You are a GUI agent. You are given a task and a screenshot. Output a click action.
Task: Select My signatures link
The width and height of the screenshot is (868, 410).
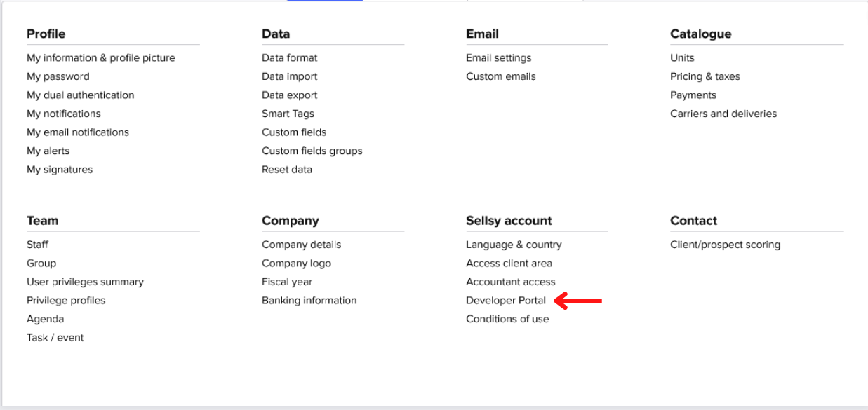(60, 170)
